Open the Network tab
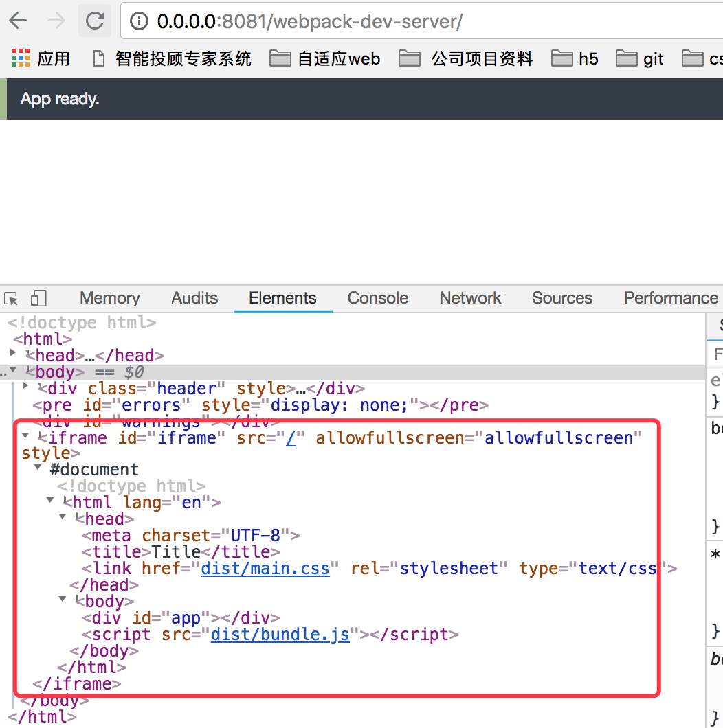 (470, 298)
